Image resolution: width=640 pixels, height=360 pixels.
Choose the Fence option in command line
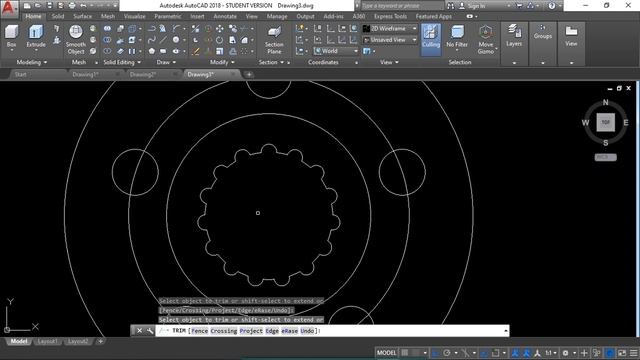199,331
